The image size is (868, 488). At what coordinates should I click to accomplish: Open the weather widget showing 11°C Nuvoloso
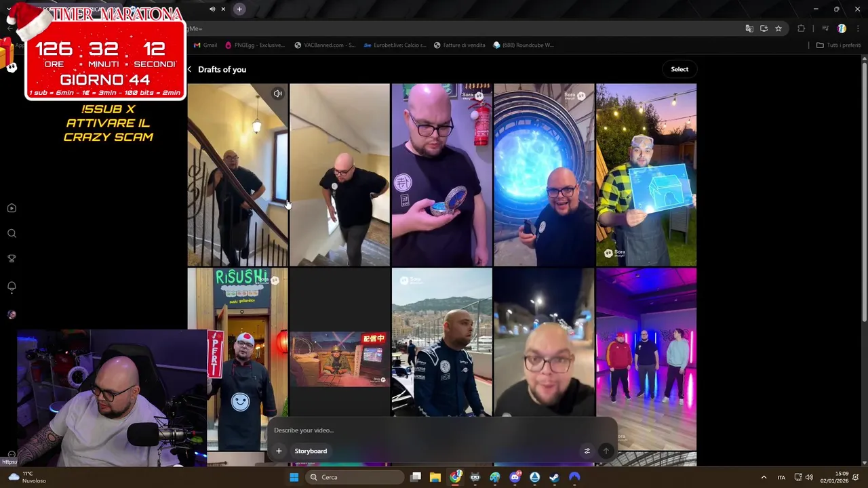(27, 477)
